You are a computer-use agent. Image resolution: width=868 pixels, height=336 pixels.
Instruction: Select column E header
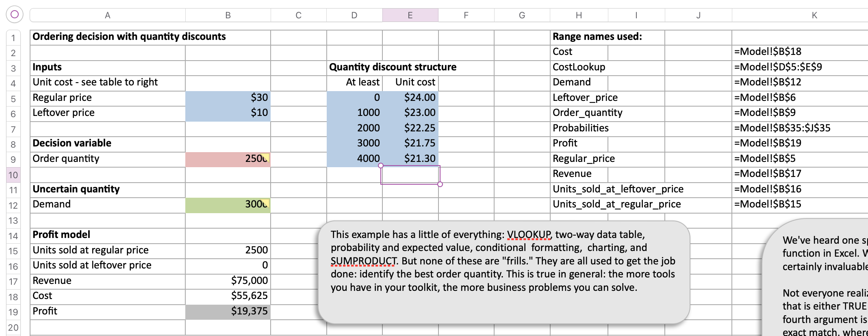pyautogui.click(x=410, y=15)
